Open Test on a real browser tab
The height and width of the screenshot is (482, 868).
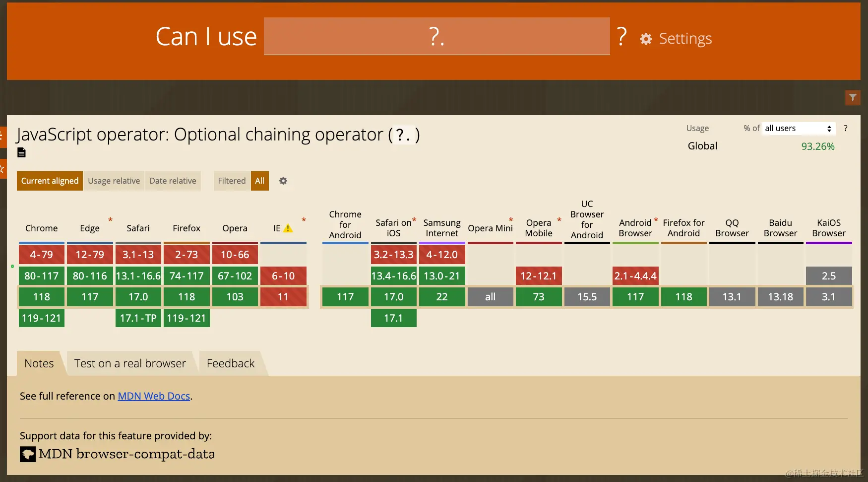pos(130,363)
